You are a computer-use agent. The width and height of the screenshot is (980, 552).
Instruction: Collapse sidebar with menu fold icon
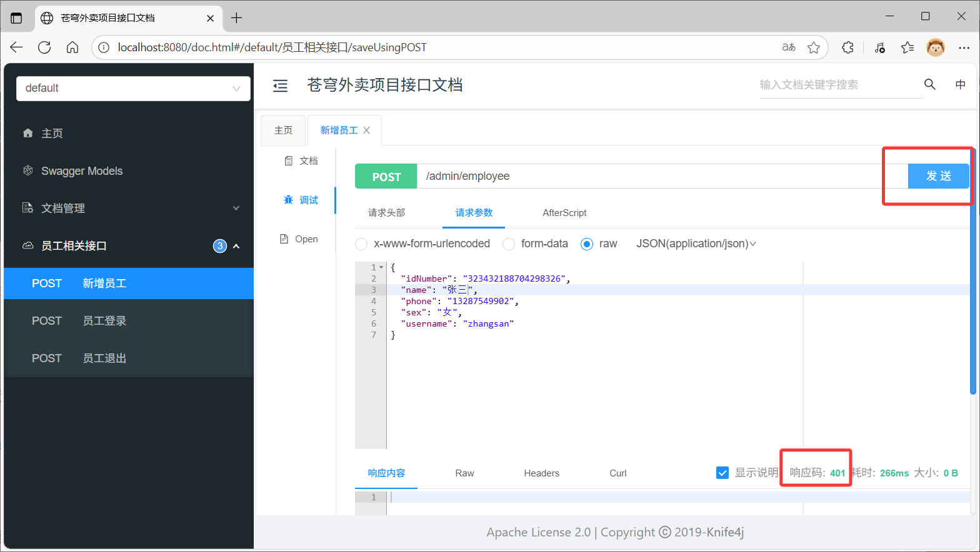pyautogui.click(x=281, y=86)
